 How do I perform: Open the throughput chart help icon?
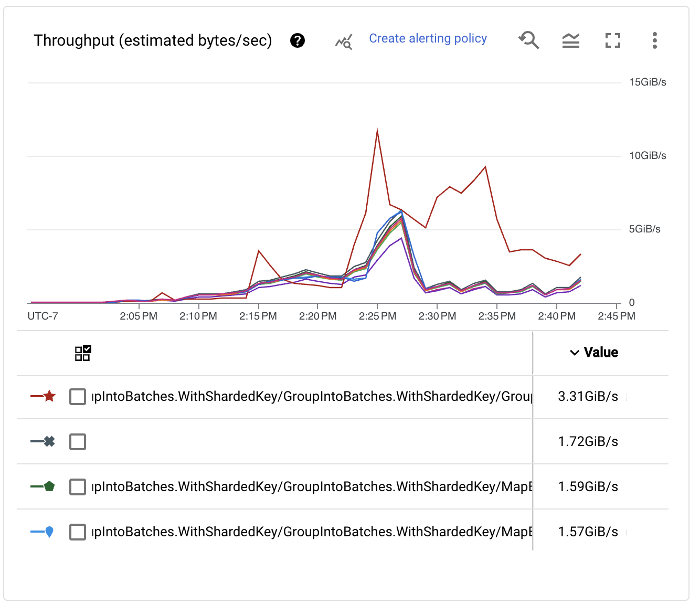point(298,40)
